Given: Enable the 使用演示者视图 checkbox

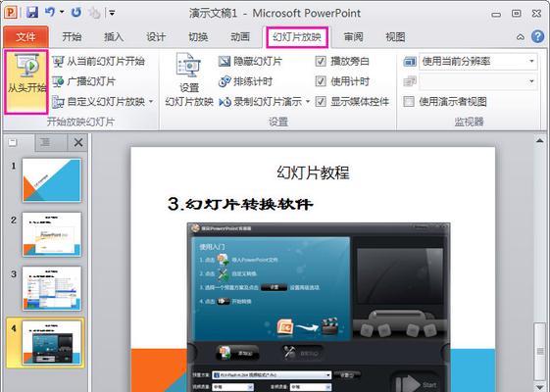Looking at the screenshot, I should click(x=409, y=102).
